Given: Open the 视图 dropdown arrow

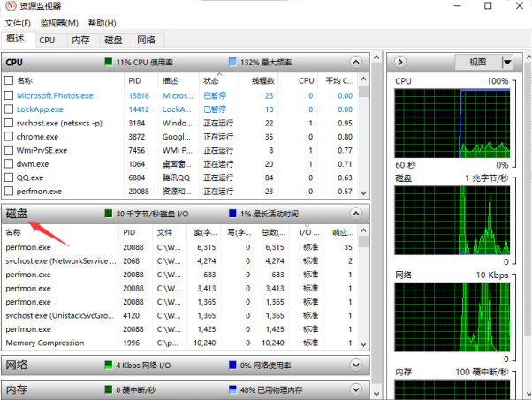Looking at the screenshot, I should coord(507,62).
